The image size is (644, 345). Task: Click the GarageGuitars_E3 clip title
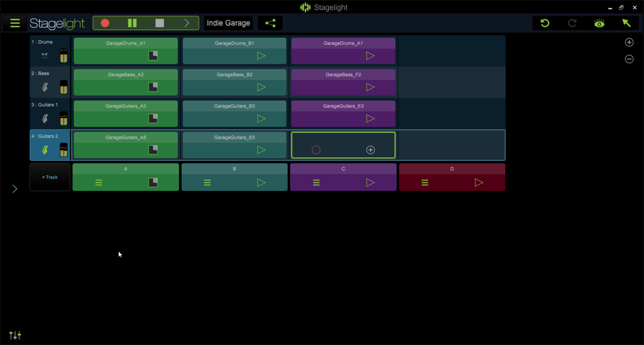point(343,106)
